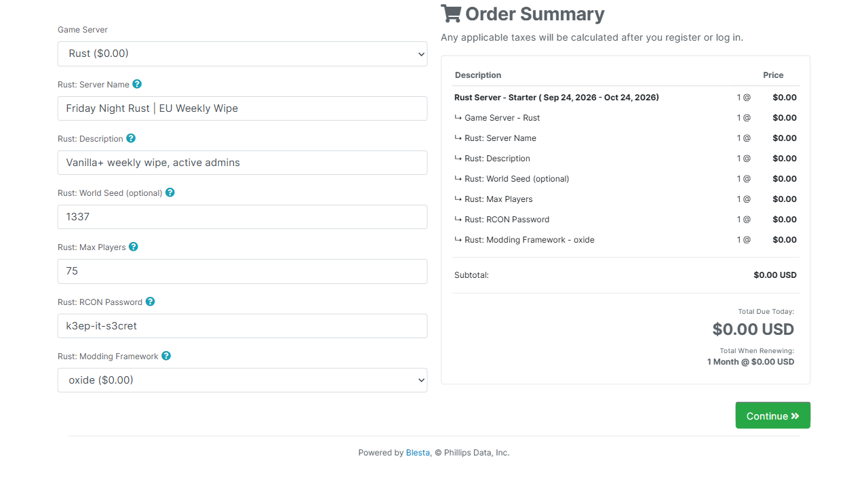This screenshot has width=868, height=488.
Task: Click the Subtotal row in summary
Action: (x=625, y=275)
